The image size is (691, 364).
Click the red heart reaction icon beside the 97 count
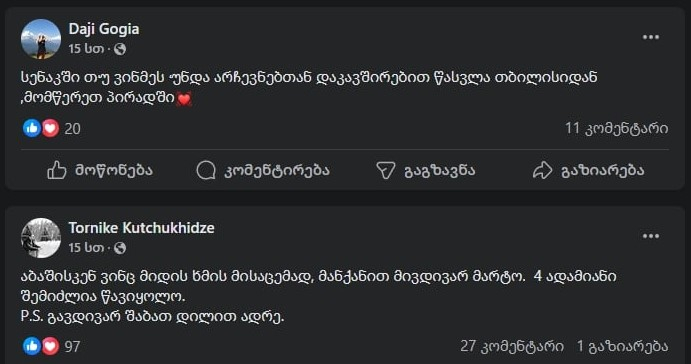tap(50, 346)
